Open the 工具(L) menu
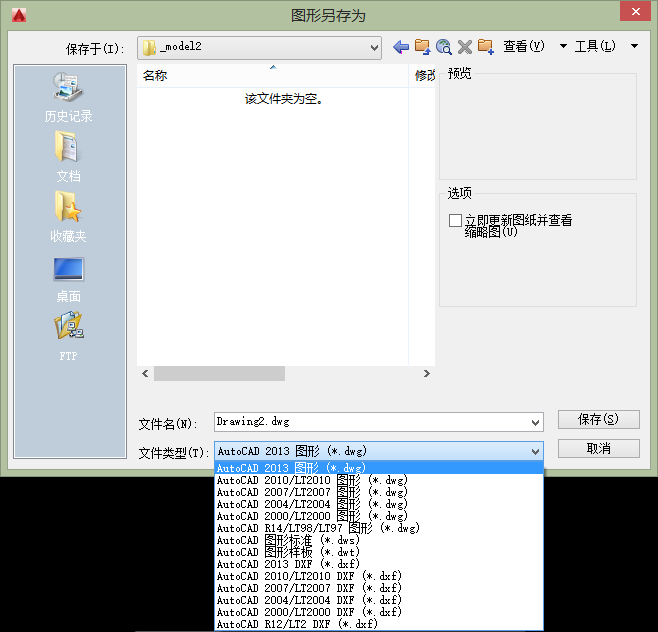 pos(595,46)
